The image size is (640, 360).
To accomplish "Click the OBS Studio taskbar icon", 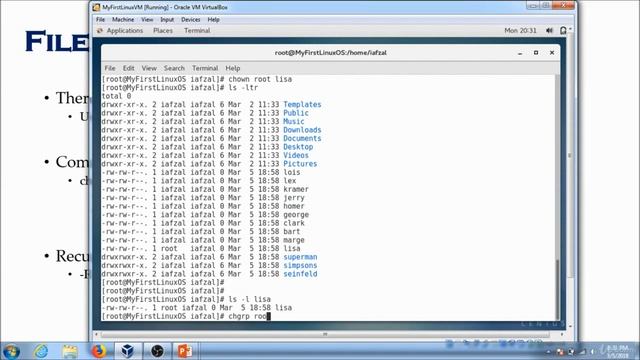I will pyautogui.click(x=157, y=351).
